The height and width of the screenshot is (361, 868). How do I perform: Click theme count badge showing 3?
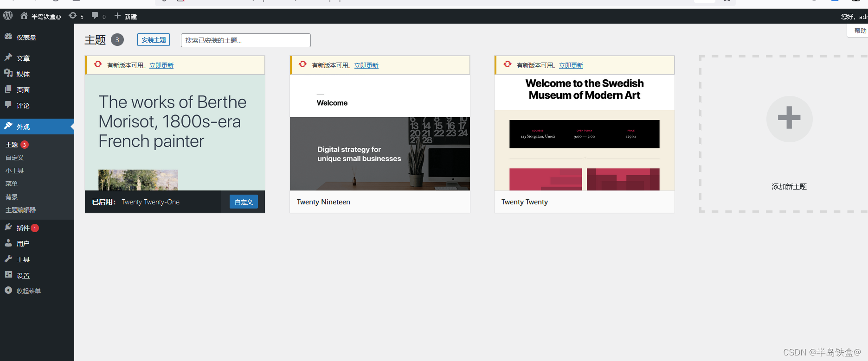tap(117, 40)
